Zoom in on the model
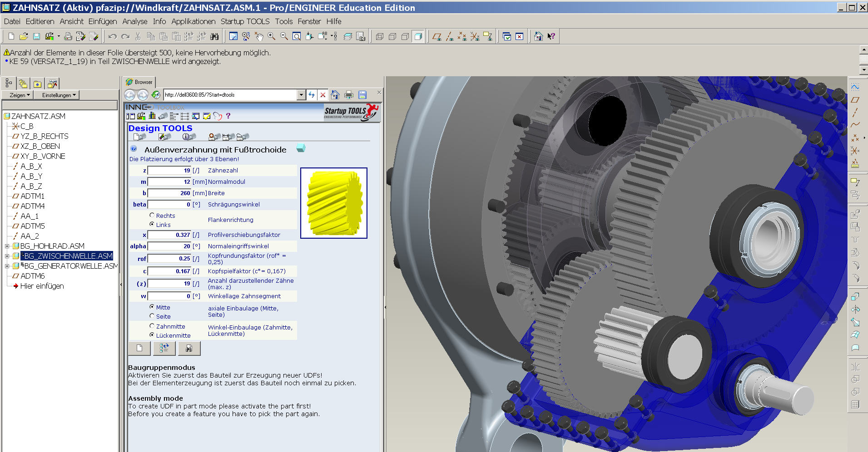 tap(272, 36)
